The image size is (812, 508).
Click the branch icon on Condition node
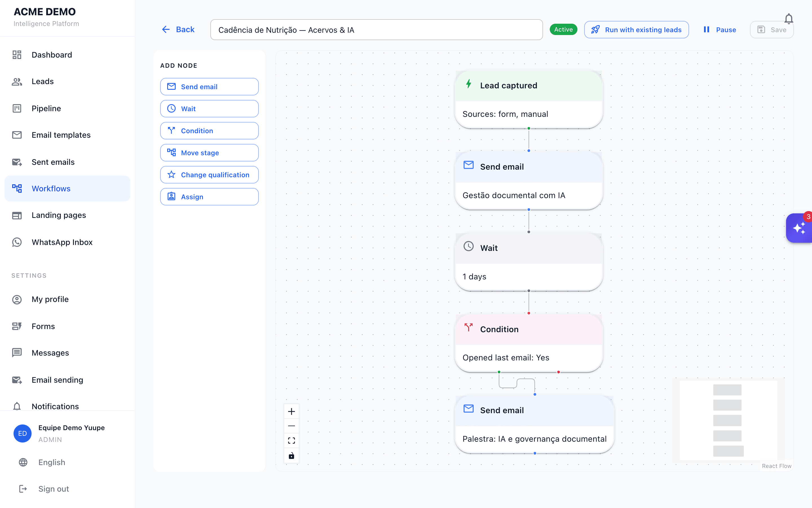pos(469,327)
